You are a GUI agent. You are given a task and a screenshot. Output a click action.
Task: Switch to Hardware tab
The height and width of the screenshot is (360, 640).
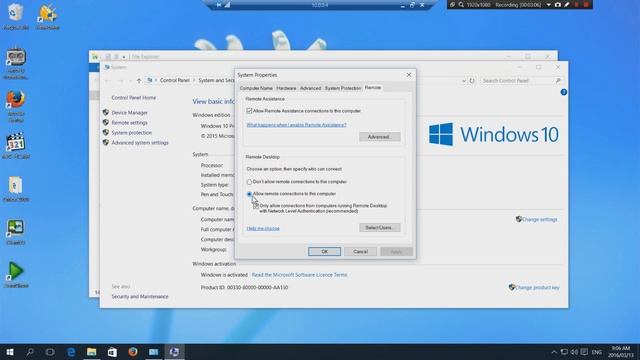pyautogui.click(x=286, y=88)
